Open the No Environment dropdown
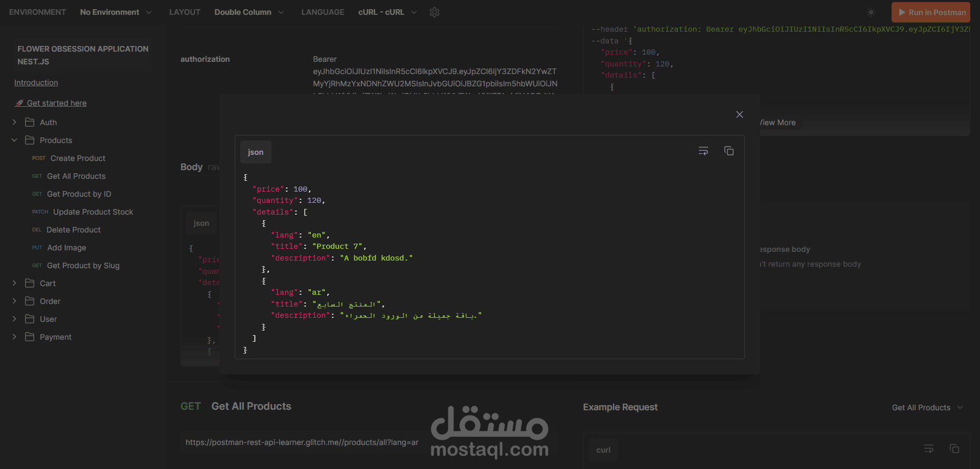980x469 pixels. pyautogui.click(x=116, y=12)
